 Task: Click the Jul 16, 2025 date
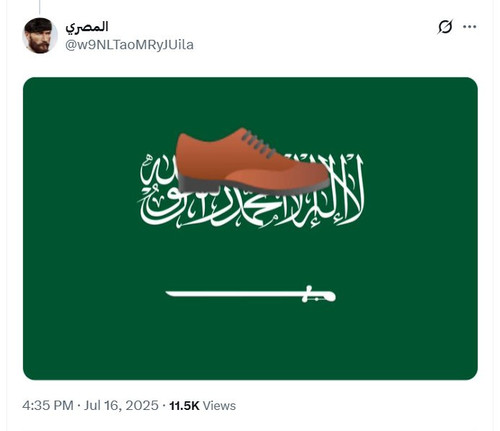(x=121, y=406)
